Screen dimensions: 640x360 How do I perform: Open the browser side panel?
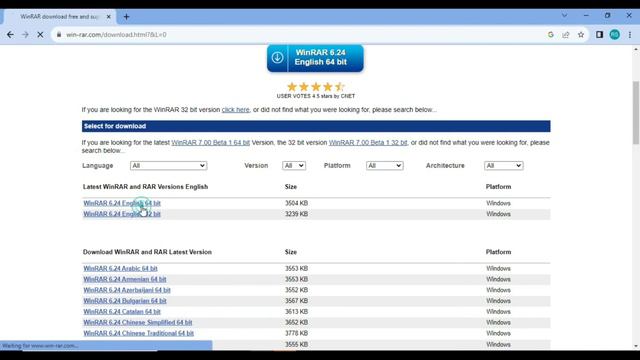[x=599, y=35]
